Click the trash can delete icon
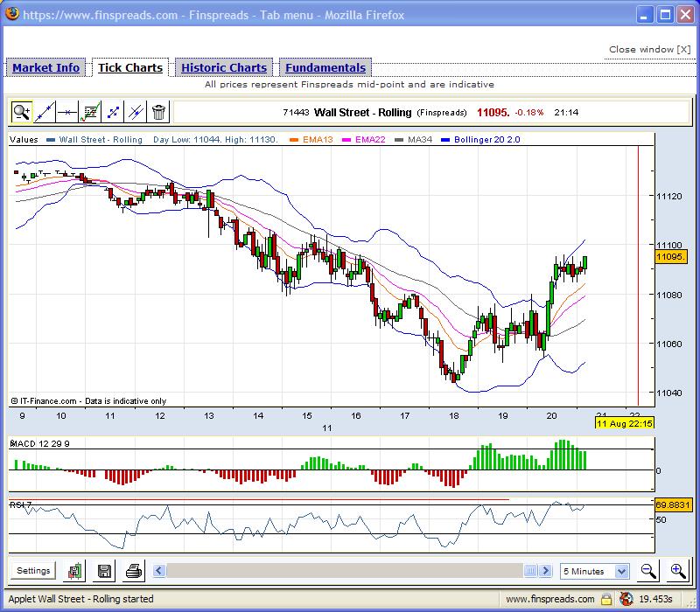700x612 pixels. click(x=158, y=112)
